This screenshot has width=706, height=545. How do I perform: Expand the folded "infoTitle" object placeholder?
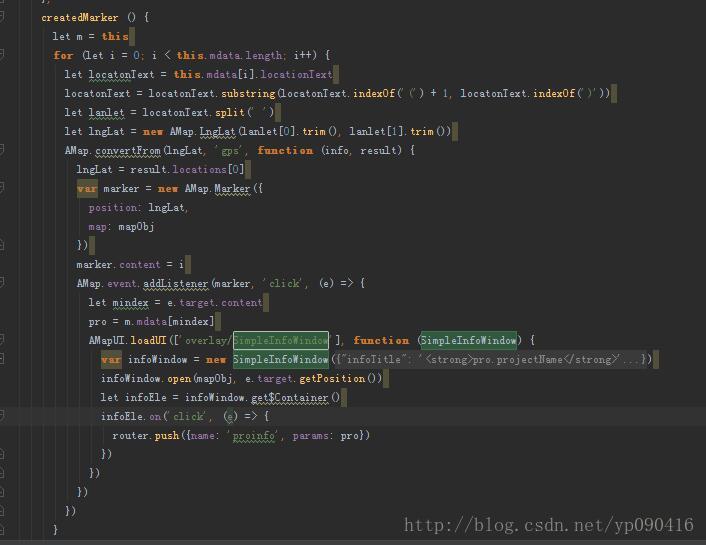pyautogui.click(x=491, y=359)
